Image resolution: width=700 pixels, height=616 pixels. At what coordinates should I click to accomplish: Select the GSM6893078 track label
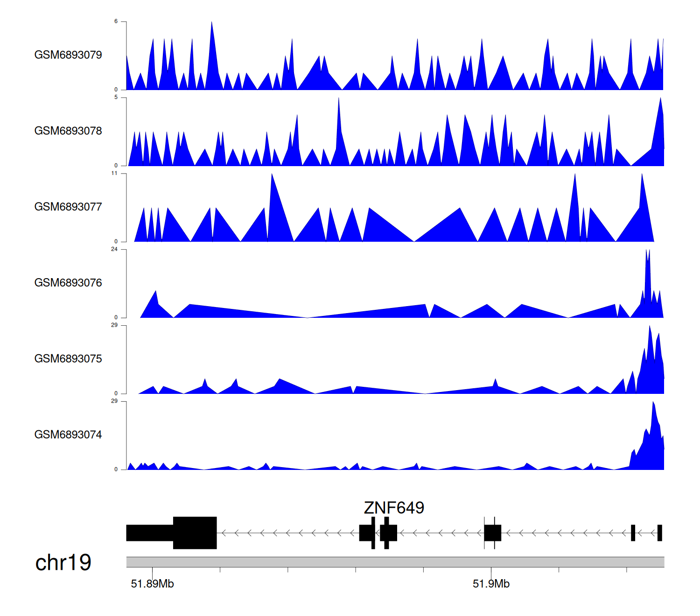tap(68, 131)
